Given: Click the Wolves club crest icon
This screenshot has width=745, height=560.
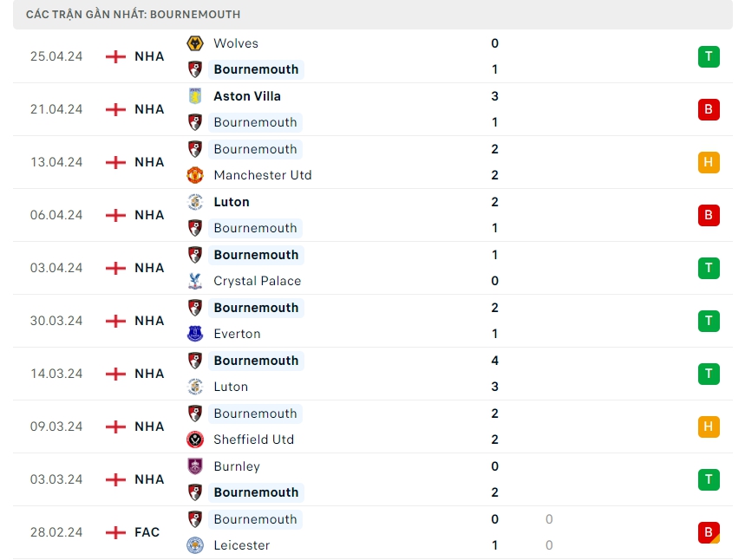Looking at the screenshot, I should [195, 43].
